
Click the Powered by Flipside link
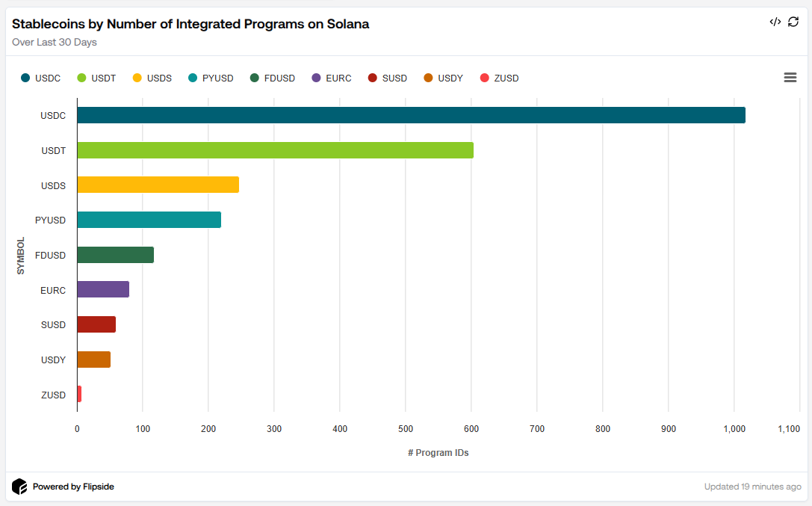71,486
